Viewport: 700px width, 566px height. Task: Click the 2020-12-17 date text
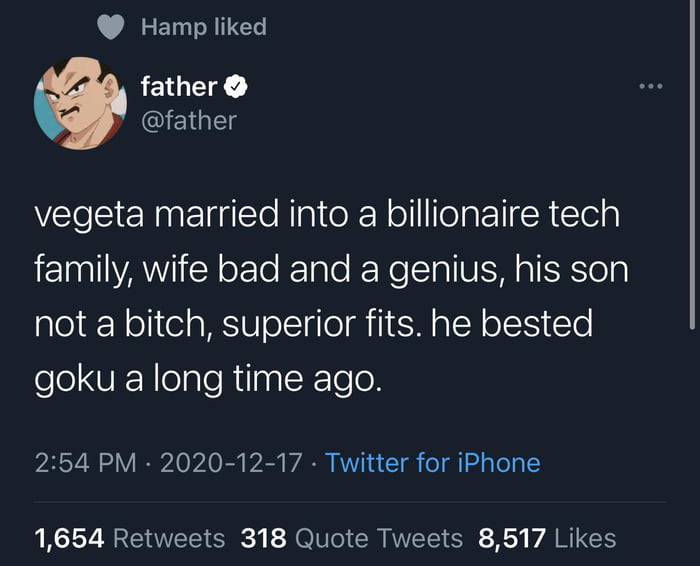point(232,463)
